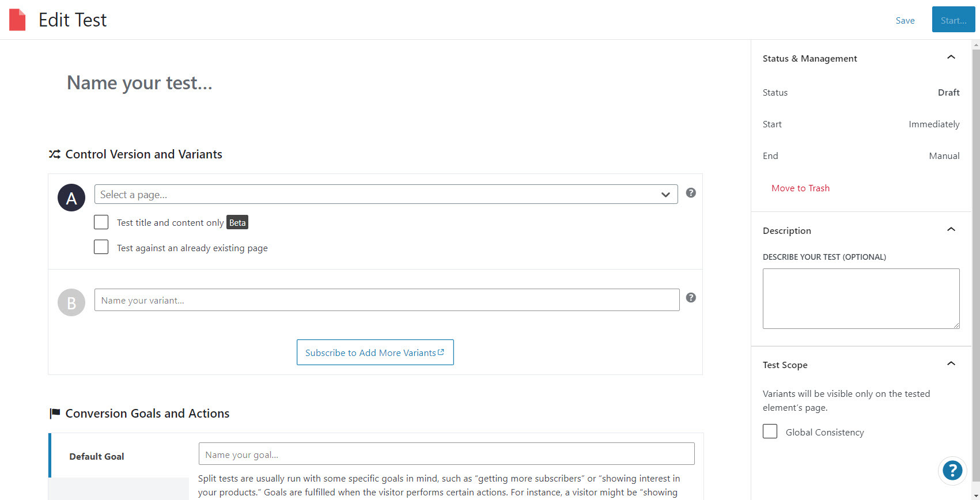Open the Select a page dropdown
Viewport: 980px width, 500px height.
[x=385, y=195]
